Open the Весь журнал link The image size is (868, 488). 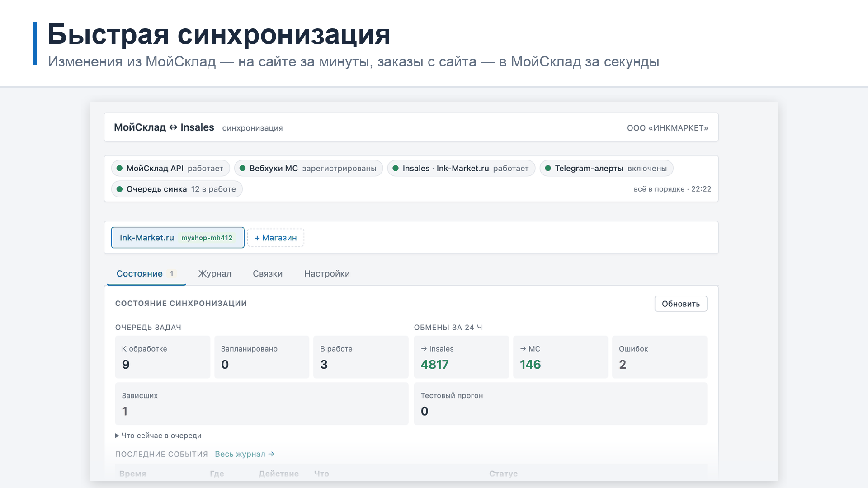click(245, 454)
